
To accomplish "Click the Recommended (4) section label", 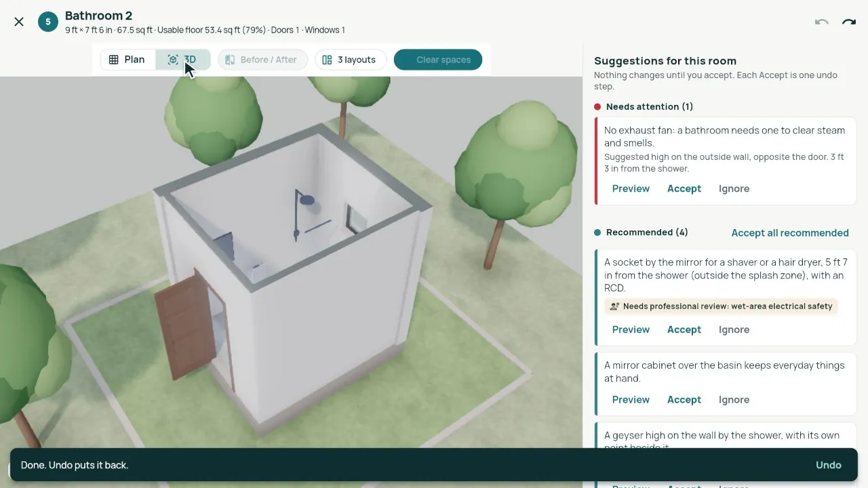I will (x=647, y=232).
